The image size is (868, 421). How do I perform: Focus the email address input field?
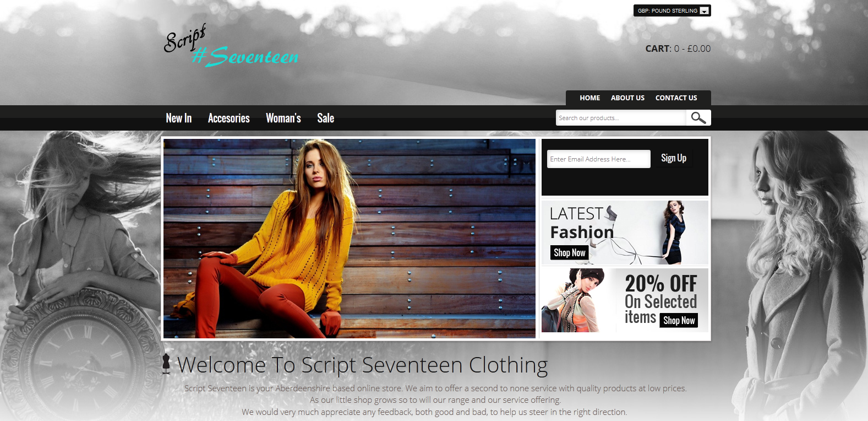[x=598, y=159]
